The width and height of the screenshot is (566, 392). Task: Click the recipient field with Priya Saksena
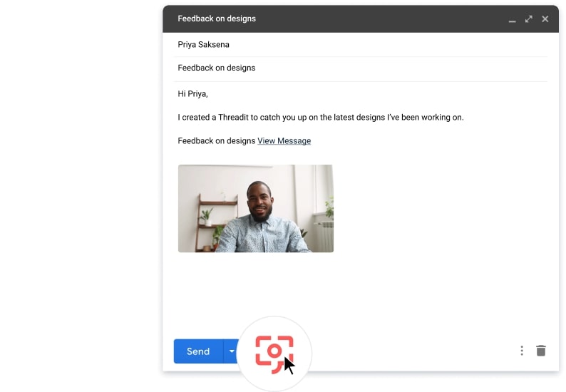click(x=361, y=45)
